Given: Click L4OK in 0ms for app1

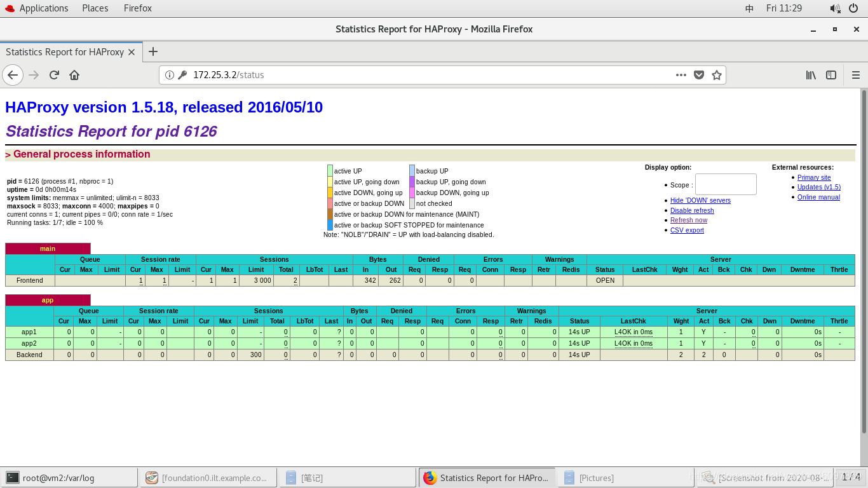Looking at the screenshot, I should tap(634, 332).
